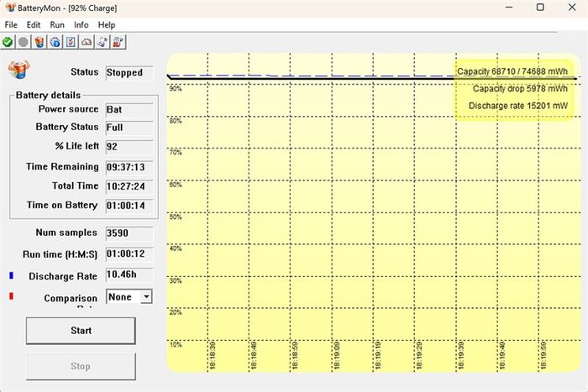Click the gauge dial toolbar icon

click(87, 42)
